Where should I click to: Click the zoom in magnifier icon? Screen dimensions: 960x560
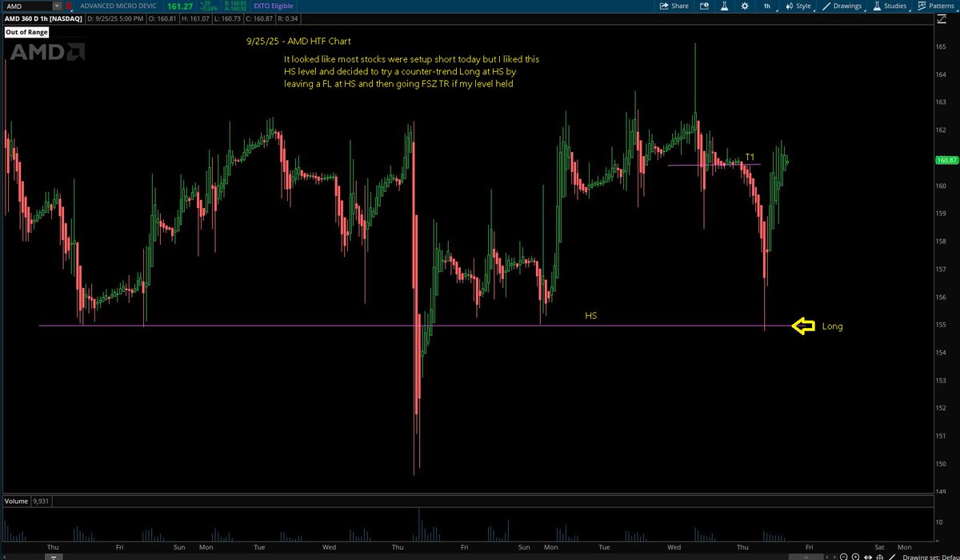(855, 557)
